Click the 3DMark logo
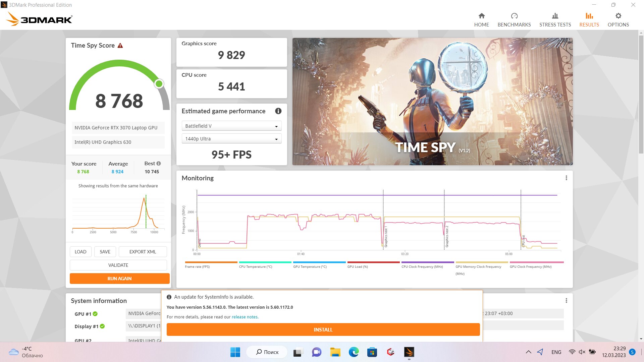 [39, 19]
